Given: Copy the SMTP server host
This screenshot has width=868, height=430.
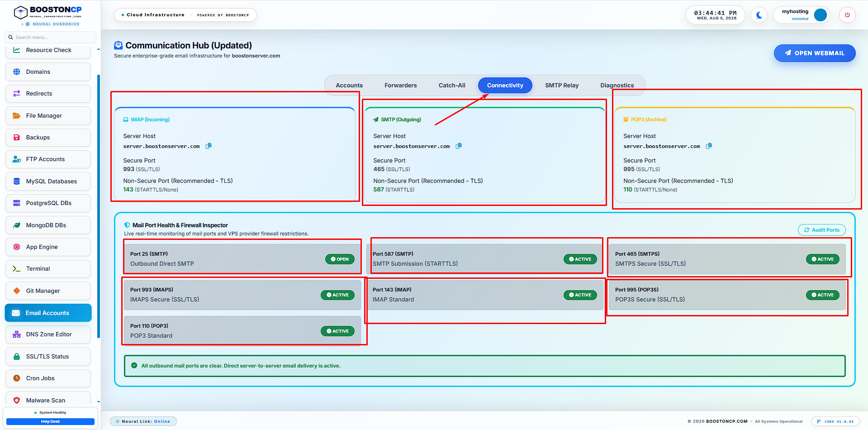Looking at the screenshot, I should 459,146.
